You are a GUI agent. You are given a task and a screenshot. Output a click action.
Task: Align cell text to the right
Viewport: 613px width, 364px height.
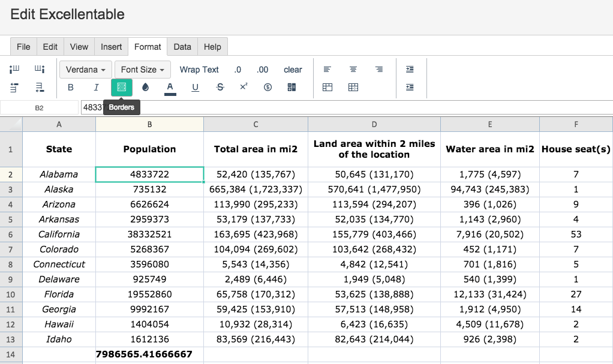click(x=379, y=70)
